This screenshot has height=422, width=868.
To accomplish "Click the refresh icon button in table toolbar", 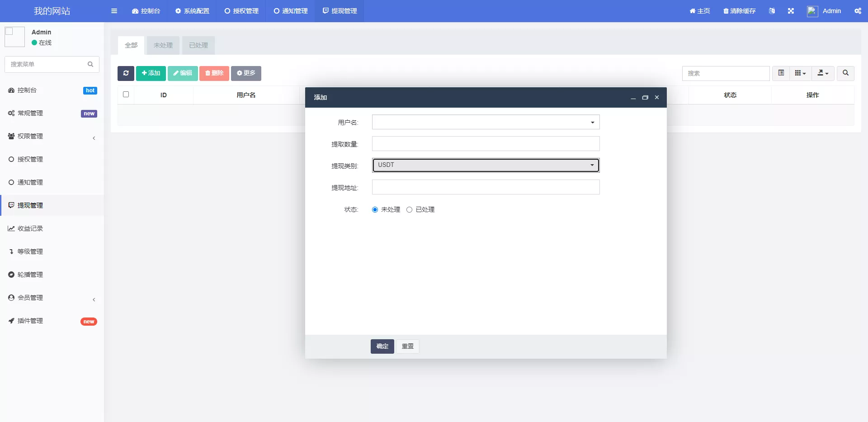I will pyautogui.click(x=126, y=73).
